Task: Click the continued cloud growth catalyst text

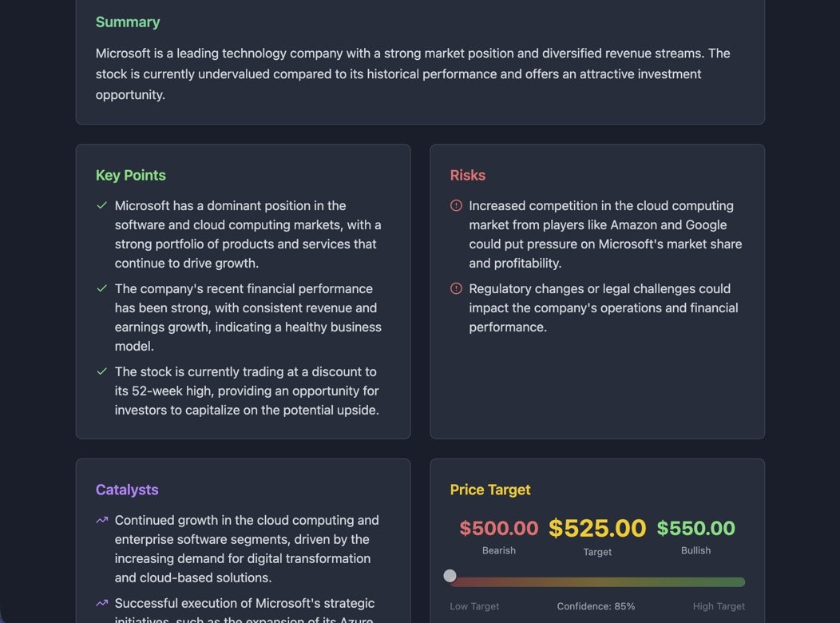Action: (x=247, y=549)
